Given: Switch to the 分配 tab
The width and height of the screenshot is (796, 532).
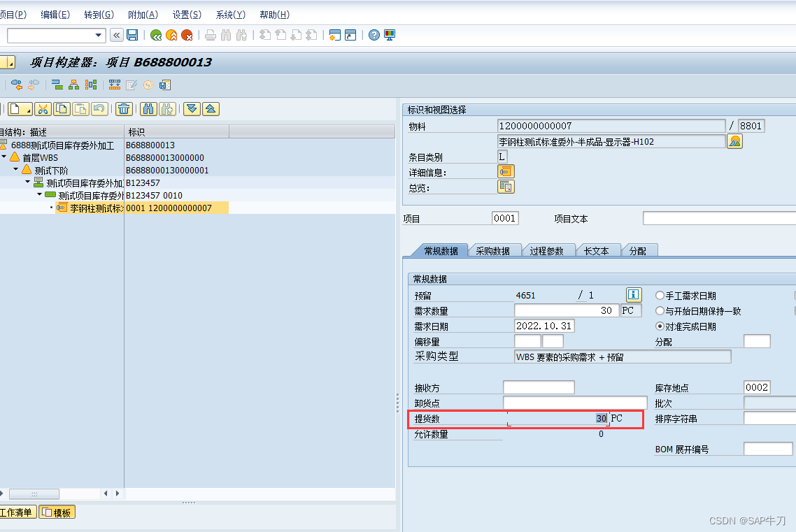Looking at the screenshot, I should point(638,250).
